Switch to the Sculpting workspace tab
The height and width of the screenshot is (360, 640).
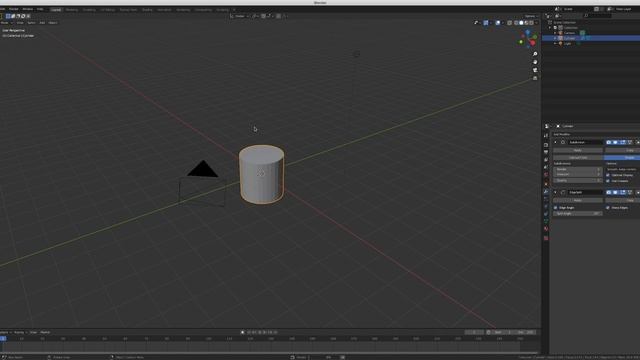tap(89, 9)
